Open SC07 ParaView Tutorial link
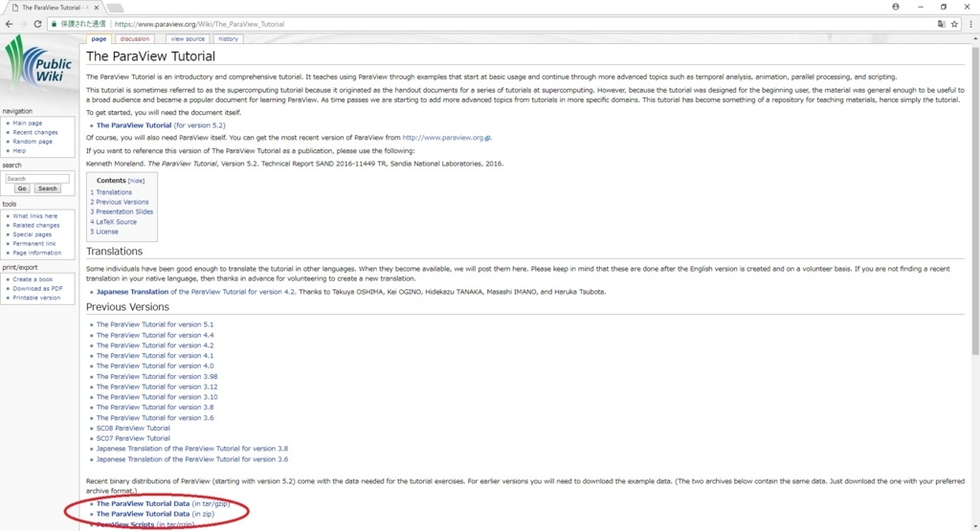The height and width of the screenshot is (531, 980). coord(133,438)
